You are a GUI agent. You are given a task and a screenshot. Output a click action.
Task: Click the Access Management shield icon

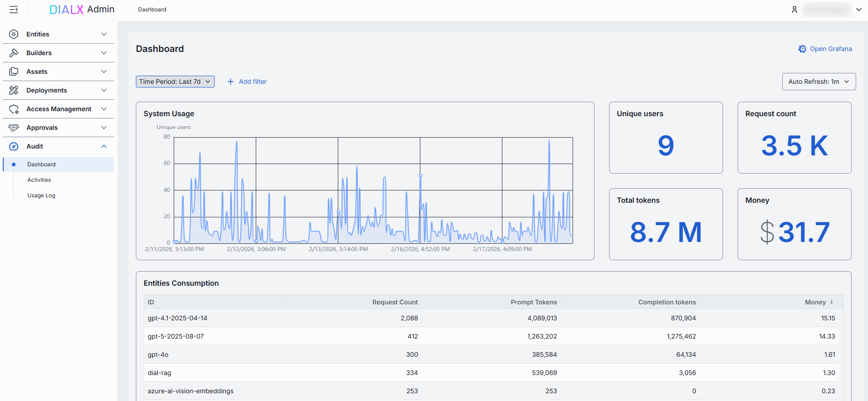click(x=14, y=109)
